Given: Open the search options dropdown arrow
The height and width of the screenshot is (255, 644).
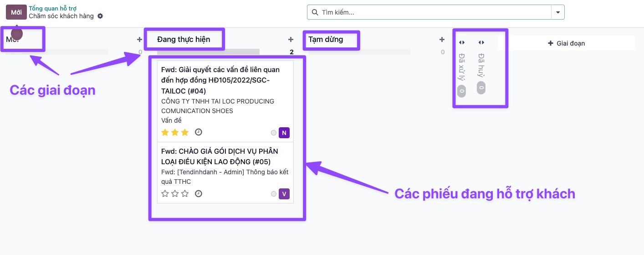Looking at the screenshot, I should [558, 12].
